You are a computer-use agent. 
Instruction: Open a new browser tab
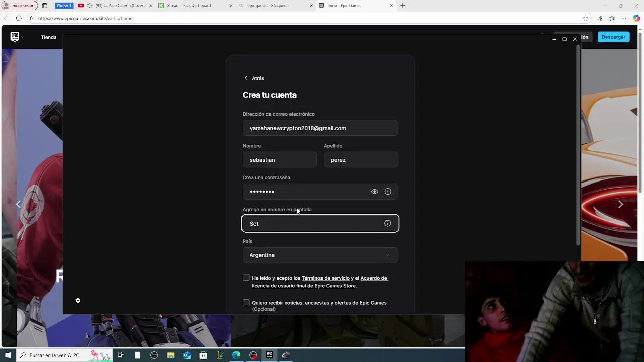coord(403,6)
